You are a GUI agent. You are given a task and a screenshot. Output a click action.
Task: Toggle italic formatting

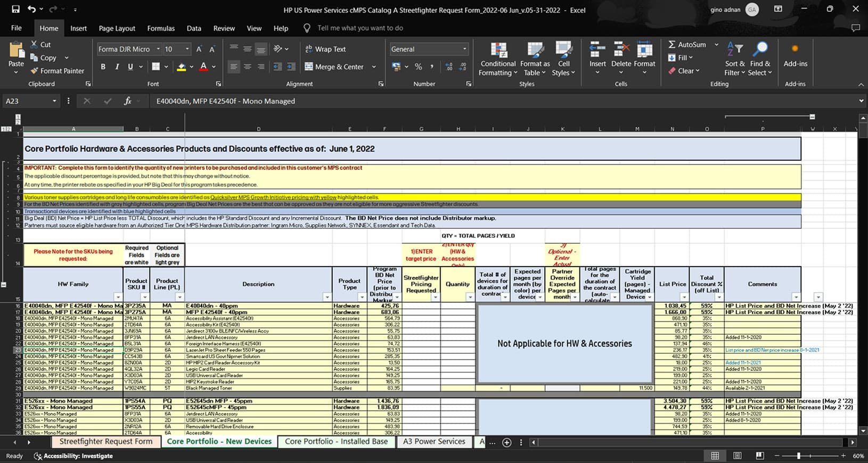(x=117, y=67)
